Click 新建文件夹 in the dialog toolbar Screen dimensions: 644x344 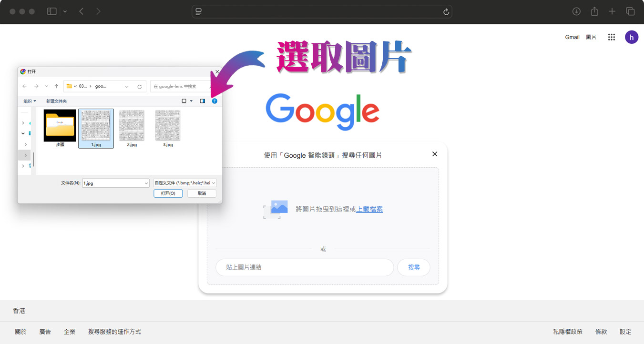[56, 101]
